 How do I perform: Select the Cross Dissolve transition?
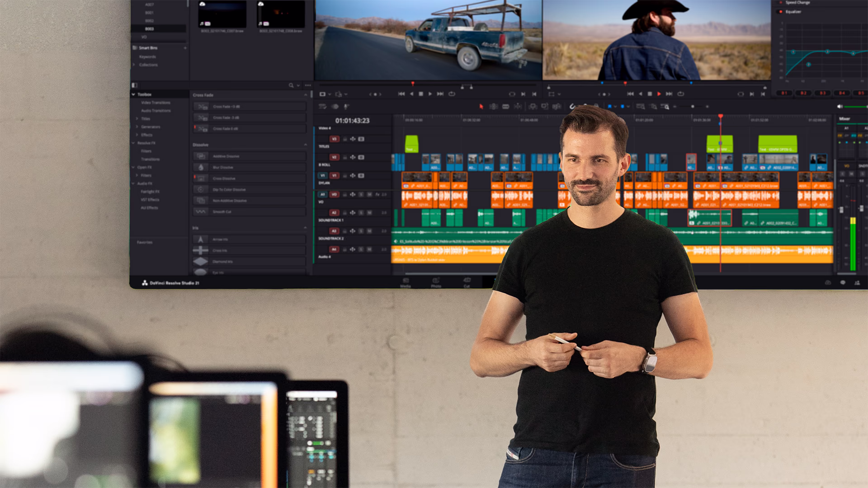pos(250,178)
